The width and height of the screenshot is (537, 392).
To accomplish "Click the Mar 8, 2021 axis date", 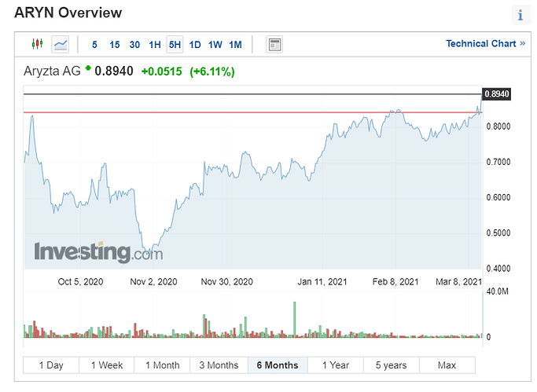I will coord(458,282).
